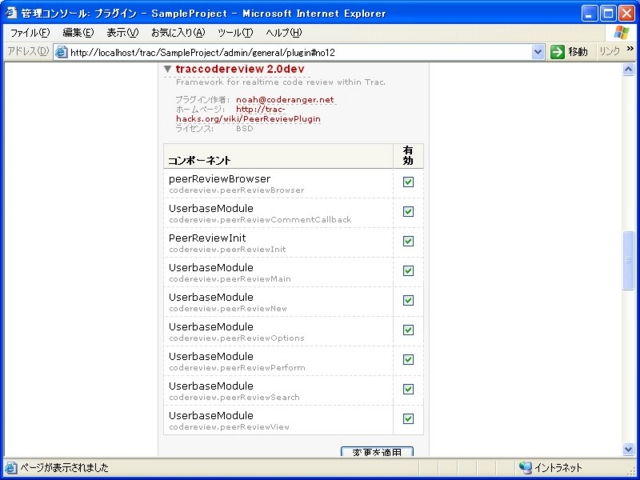Toggle the peerReviewCommentCallback checkbox
The width and height of the screenshot is (640, 480).
click(x=408, y=211)
